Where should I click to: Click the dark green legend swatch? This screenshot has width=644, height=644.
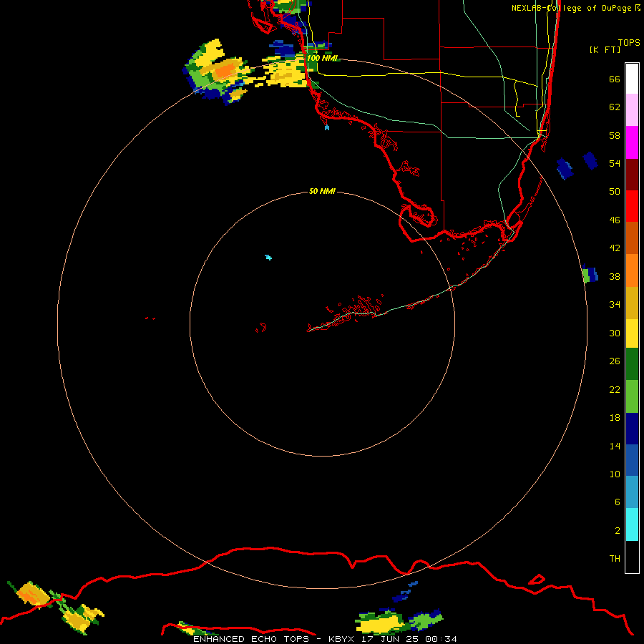click(632, 364)
